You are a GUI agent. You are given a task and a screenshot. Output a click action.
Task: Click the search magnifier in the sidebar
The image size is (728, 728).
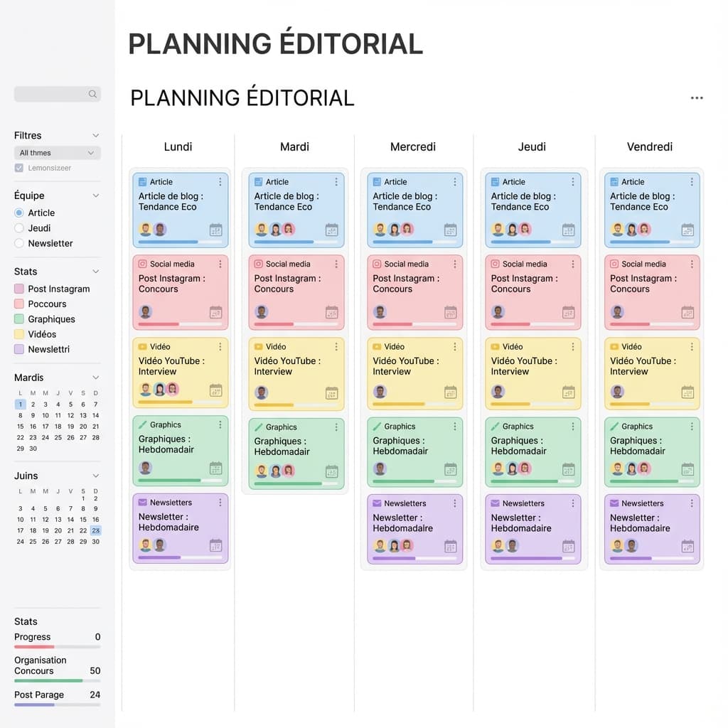92,94
